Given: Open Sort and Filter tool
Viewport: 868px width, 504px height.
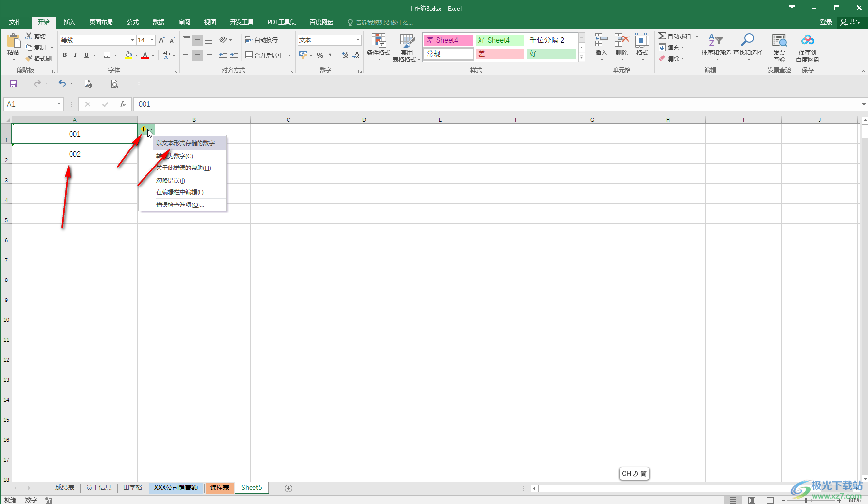Looking at the screenshot, I should point(716,47).
